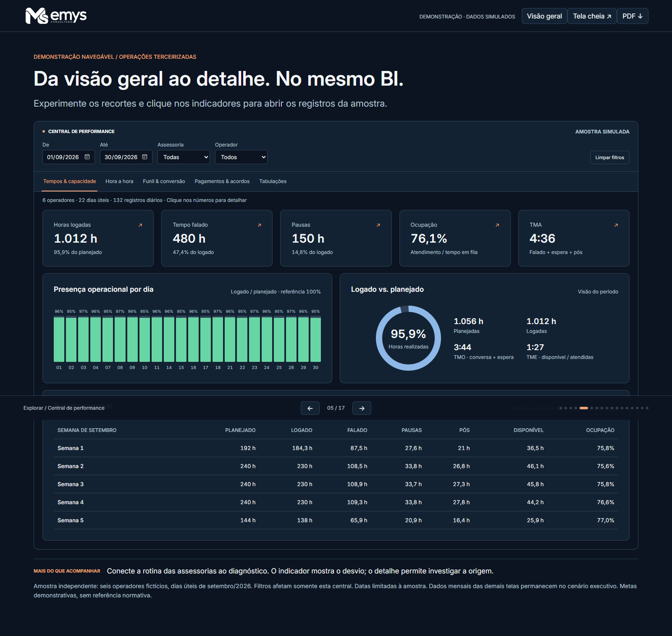Download the PDF

coord(633,16)
